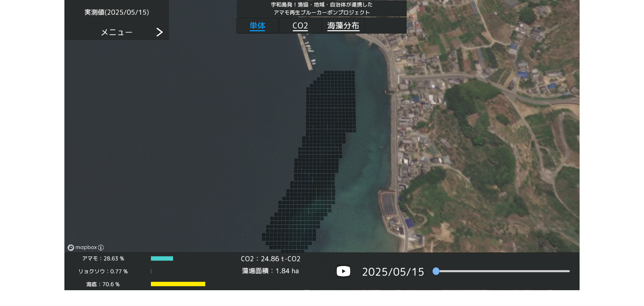
Task: Switch to the 単体 tab
Action: coord(257,26)
